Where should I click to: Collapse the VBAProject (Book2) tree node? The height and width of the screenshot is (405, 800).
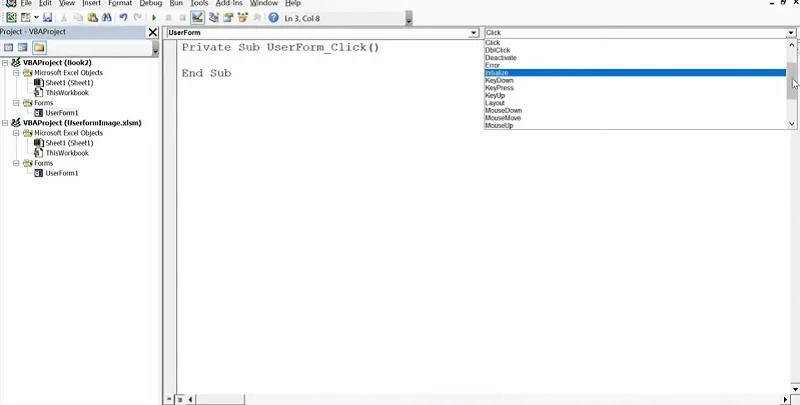click(x=5, y=62)
